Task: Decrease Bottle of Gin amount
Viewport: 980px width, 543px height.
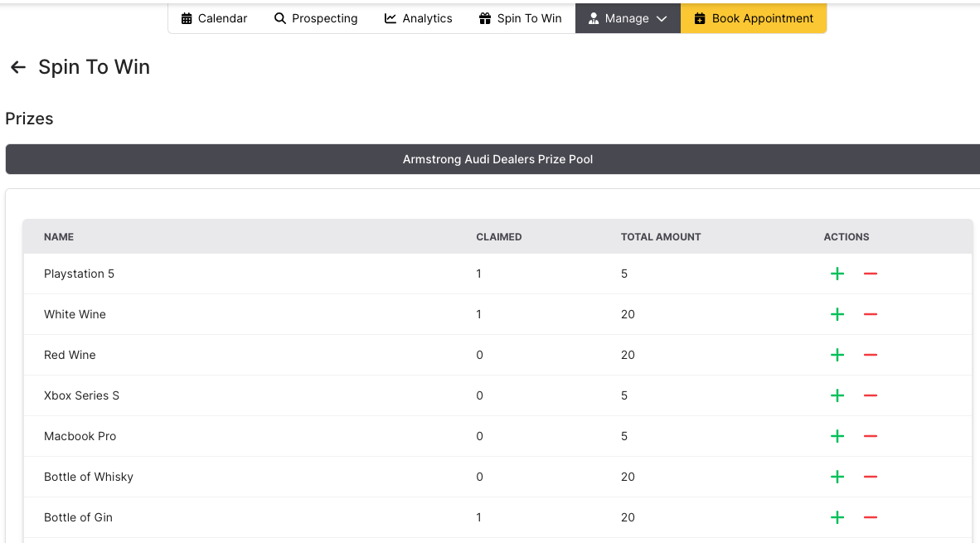Action: [x=870, y=517]
